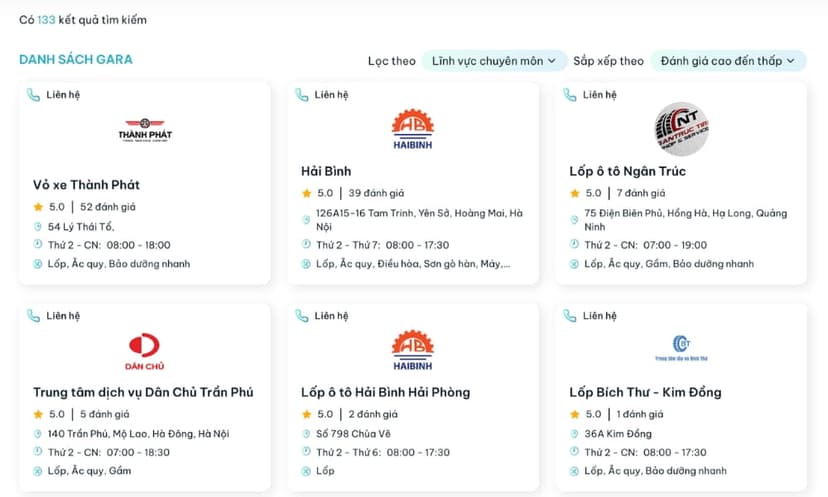Viewport: 828px width, 497px height.
Task: Click services icon beside Lốp, Ắc quy, Điều hòa
Action: 306,264
